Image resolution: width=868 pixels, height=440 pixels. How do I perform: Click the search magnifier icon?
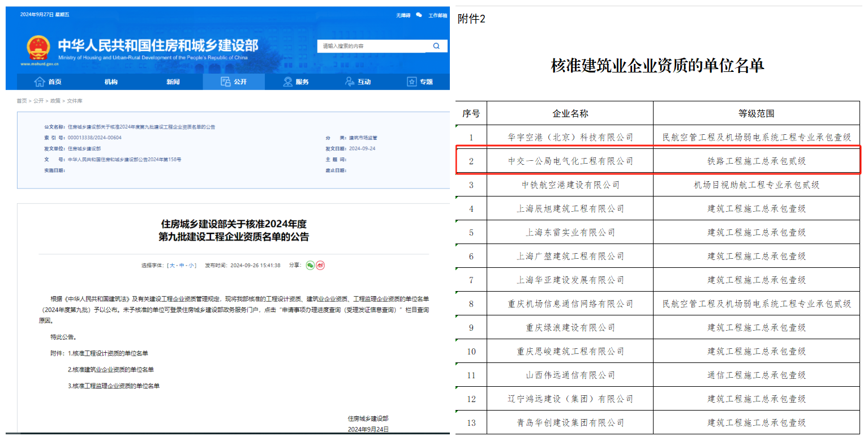pyautogui.click(x=436, y=46)
